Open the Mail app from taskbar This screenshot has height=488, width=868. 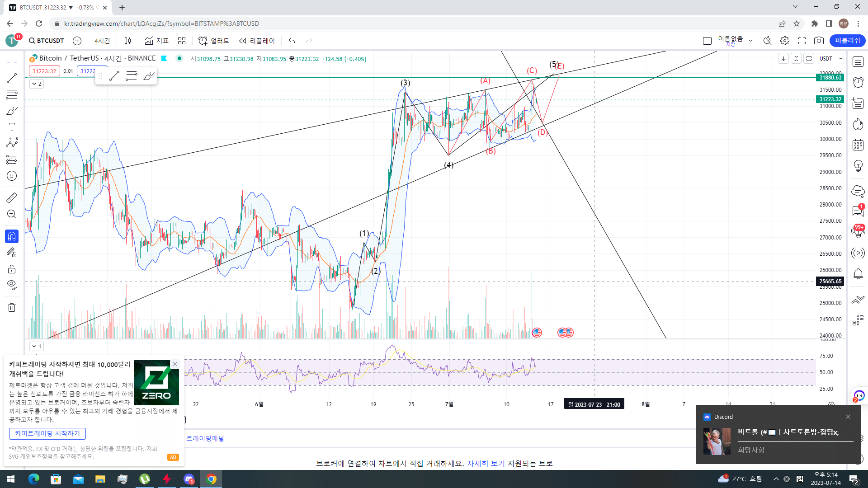tap(78, 479)
